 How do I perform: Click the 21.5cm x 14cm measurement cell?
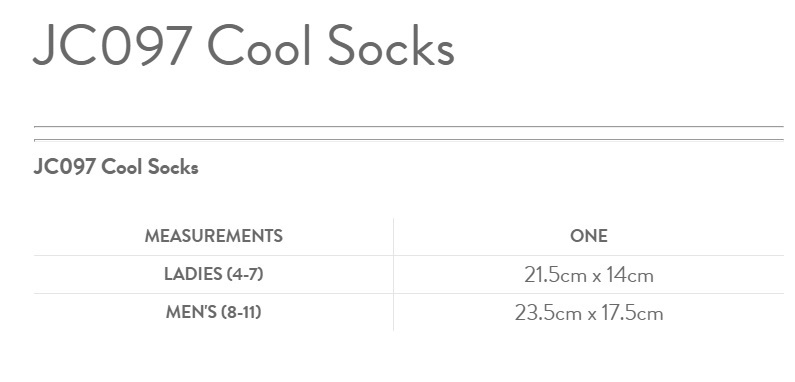pyautogui.click(x=589, y=275)
